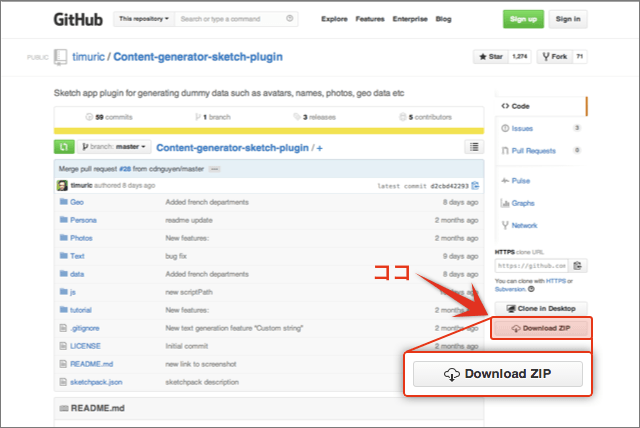Viewport: 640px width, 428px height.
Task: Open the Network tab
Action: 524,225
